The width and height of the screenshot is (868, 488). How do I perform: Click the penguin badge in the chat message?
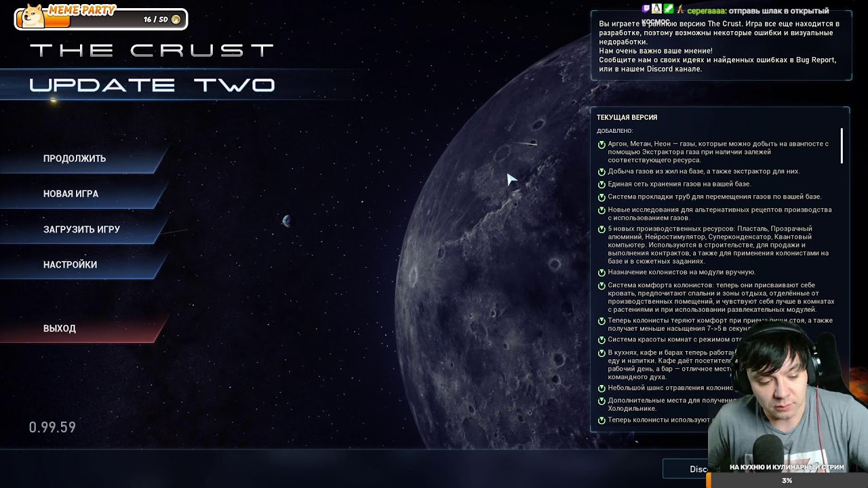656,9
